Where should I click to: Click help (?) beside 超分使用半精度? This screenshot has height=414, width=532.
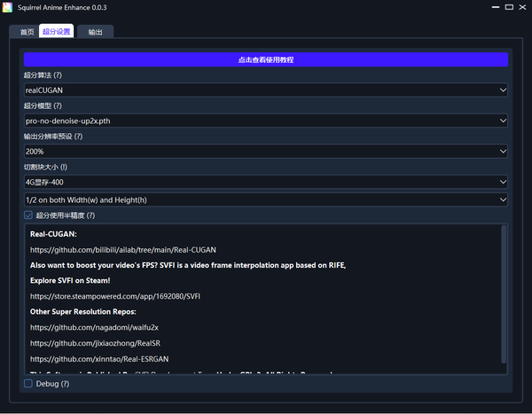coord(91,215)
